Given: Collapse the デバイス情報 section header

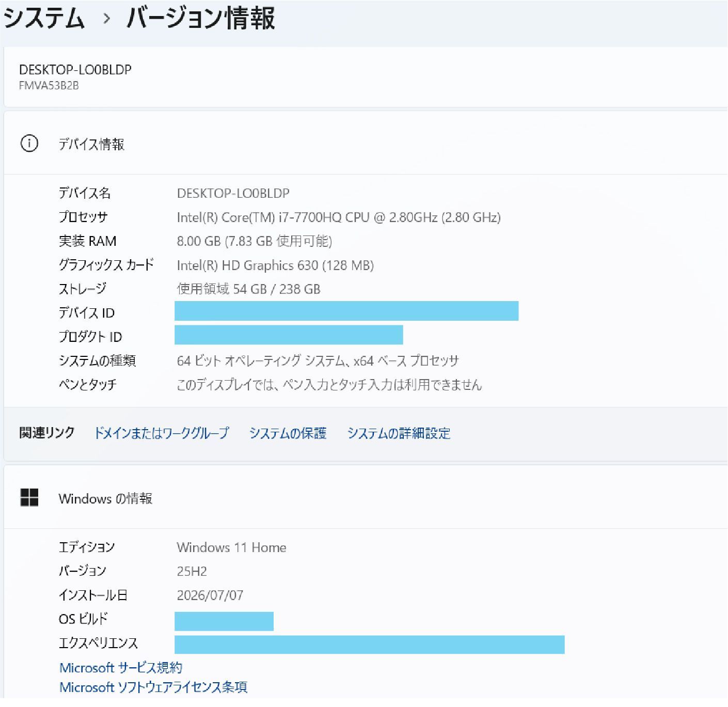Looking at the screenshot, I should 366,144.
